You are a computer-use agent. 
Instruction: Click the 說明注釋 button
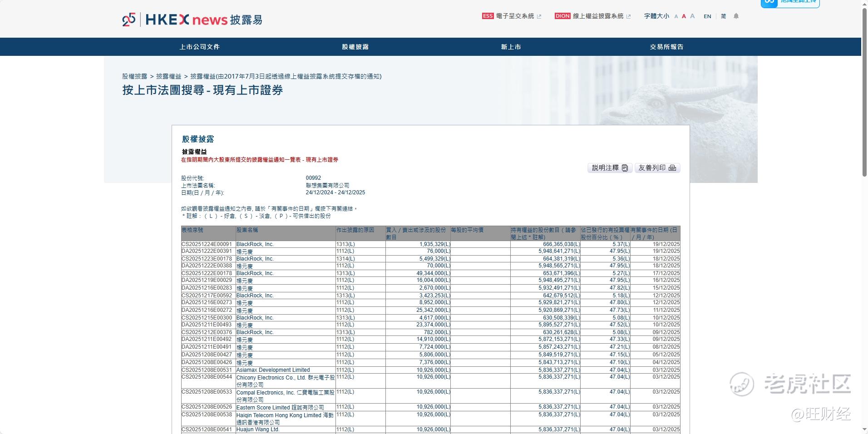click(x=610, y=168)
